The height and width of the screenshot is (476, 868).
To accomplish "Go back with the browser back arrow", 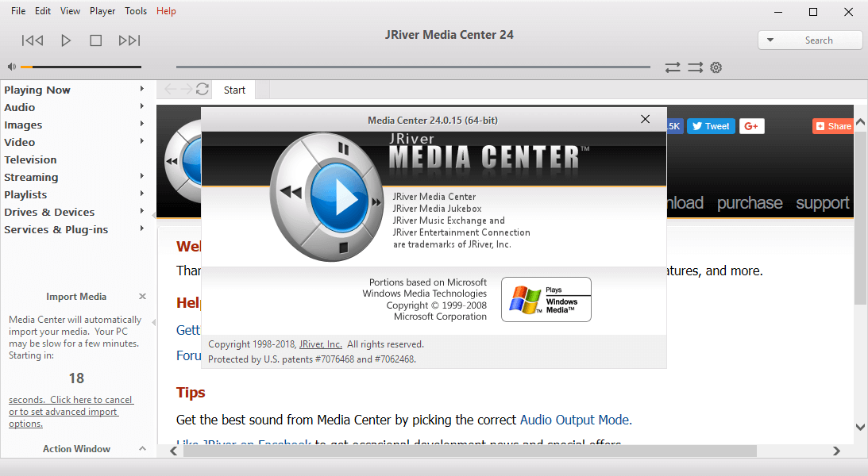I will coord(171,89).
